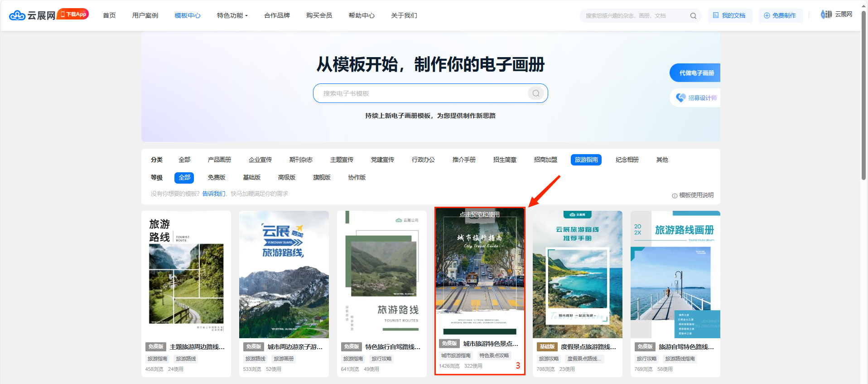This screenshot has width=868, height=384.
Task: Open 帮助中心 in the top navigation
Action: [x=362, y=15]
